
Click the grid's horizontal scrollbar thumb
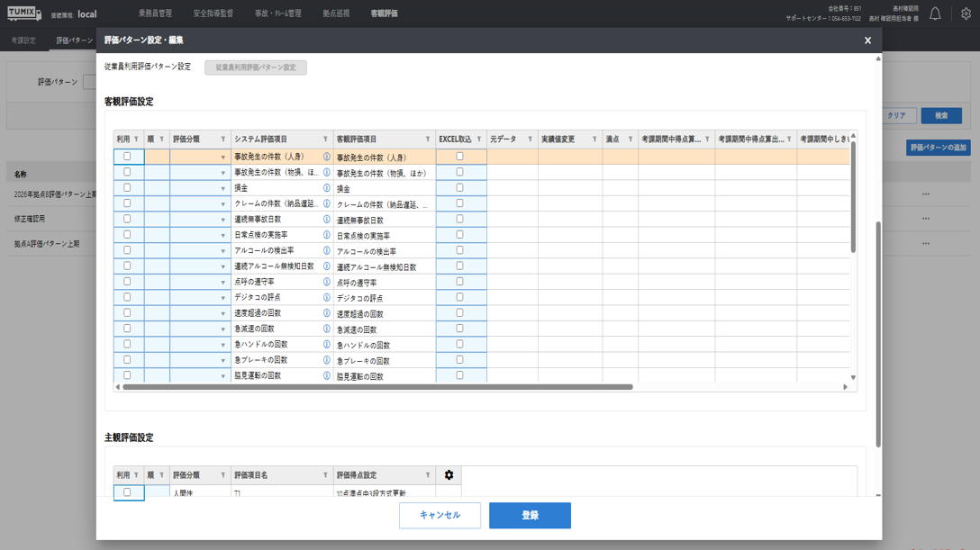pyautogui.click(x=377, y=387)
